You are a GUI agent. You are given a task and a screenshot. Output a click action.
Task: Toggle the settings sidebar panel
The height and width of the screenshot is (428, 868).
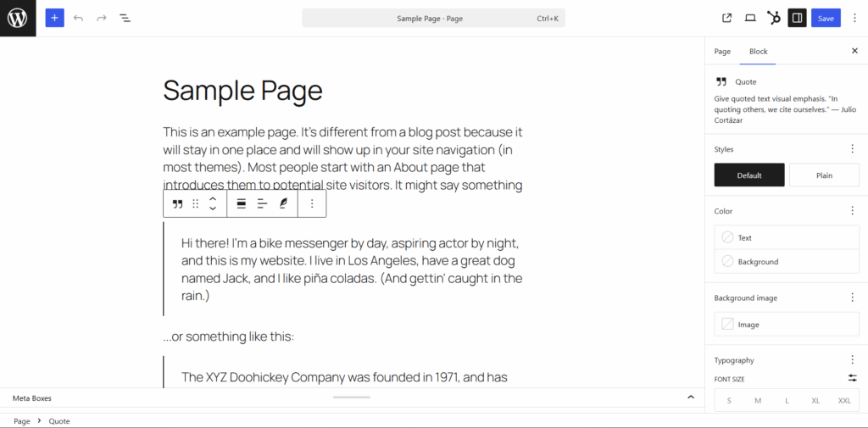click(x=797, y=19)
